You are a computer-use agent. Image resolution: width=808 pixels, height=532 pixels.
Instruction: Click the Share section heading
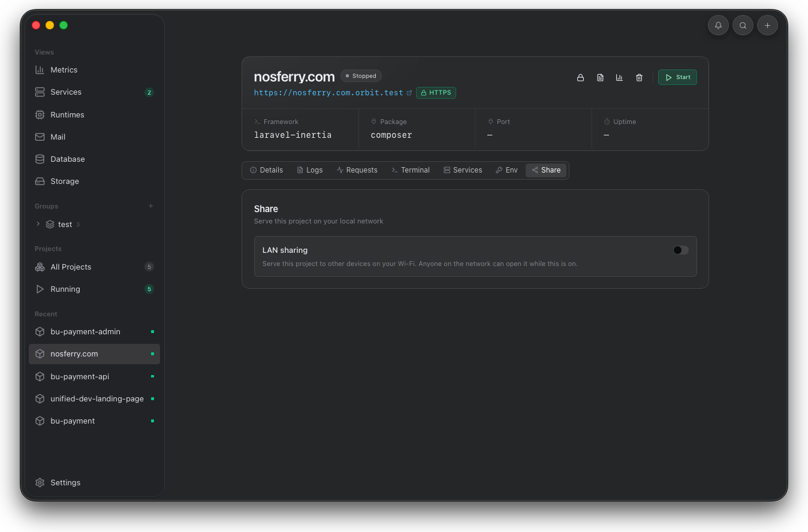click(266, 209)
